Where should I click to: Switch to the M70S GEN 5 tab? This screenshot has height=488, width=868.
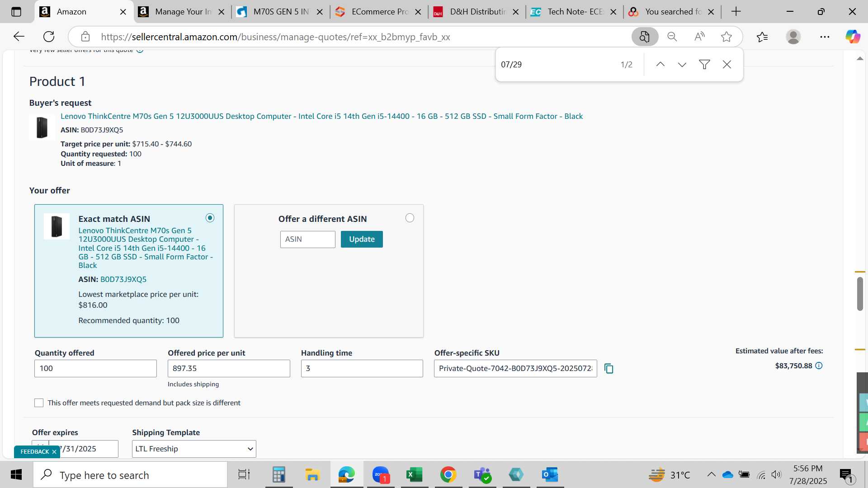coord(281,12)
